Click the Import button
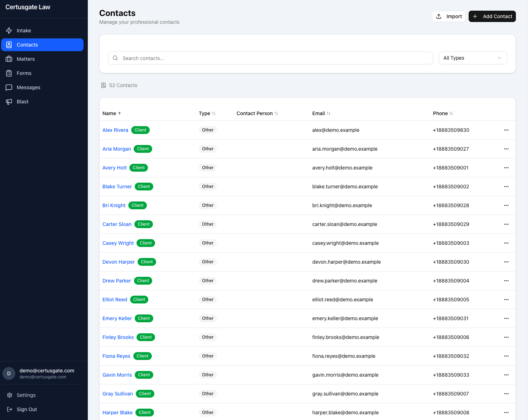This screenshot has height=420, width=528. [x=449, y=16]
